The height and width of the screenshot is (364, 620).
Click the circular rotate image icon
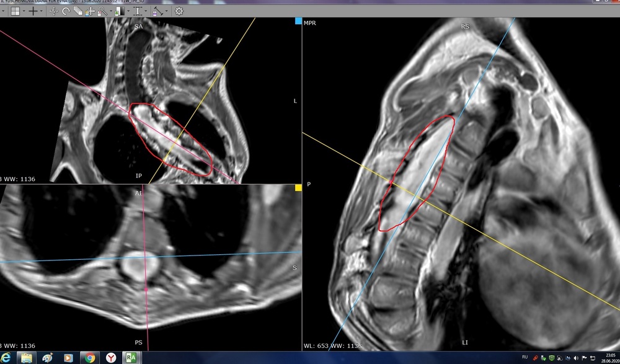coord(66,11)
